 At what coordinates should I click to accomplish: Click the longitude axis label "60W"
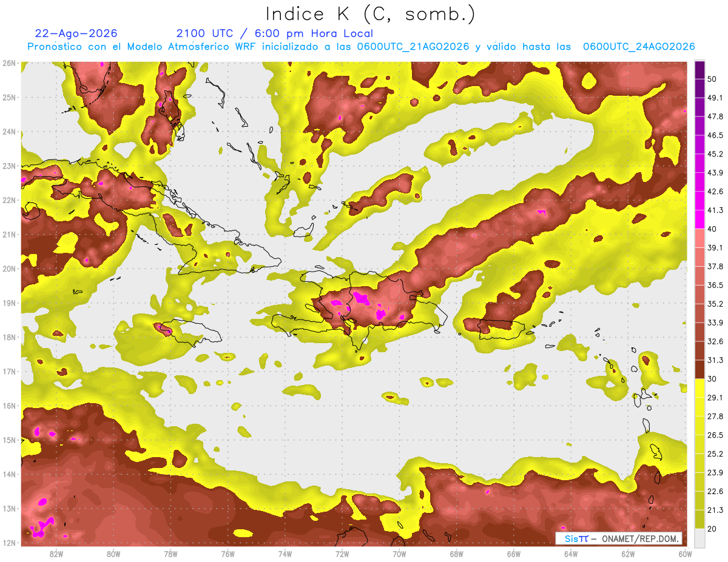click(685, 554)
